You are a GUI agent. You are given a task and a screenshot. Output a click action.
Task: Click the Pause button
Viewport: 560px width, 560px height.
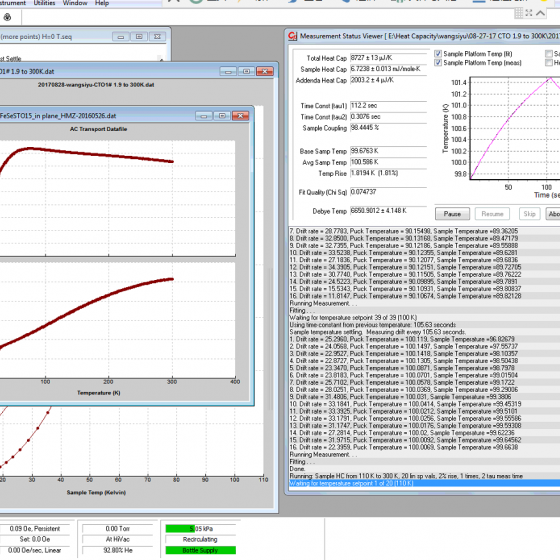click(x=452, y=214)
